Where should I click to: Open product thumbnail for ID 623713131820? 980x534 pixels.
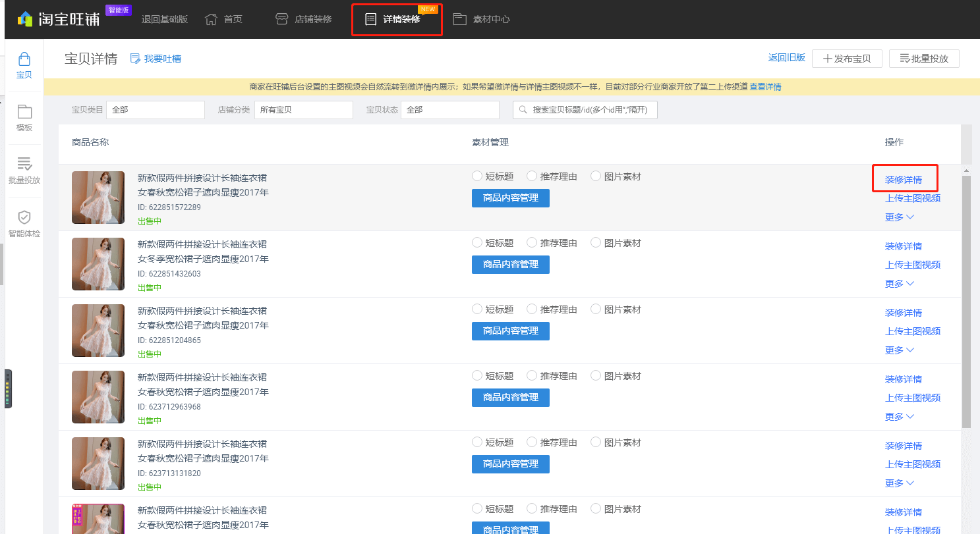[98, 464]
